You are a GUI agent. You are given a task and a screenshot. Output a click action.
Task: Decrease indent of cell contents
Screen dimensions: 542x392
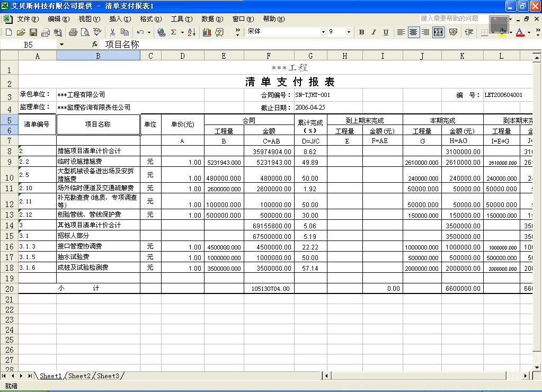point(469,32)
